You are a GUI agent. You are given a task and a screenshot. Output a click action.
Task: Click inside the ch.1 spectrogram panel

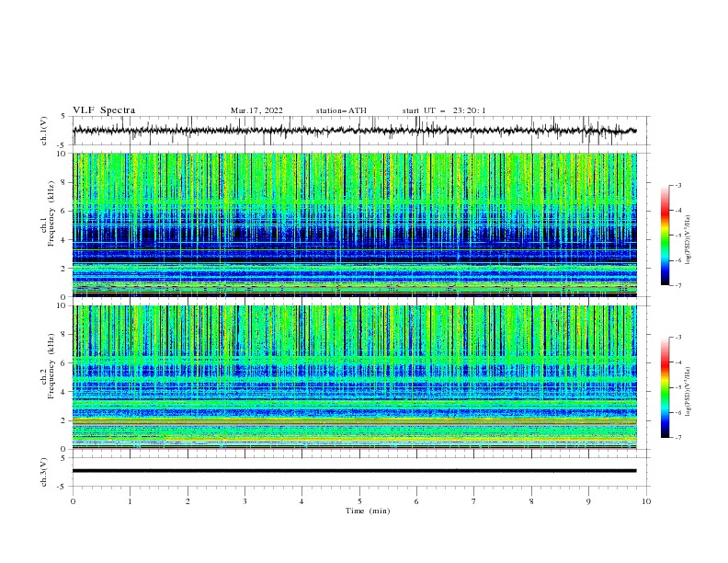pyautogui.click(x=355, y=224)
